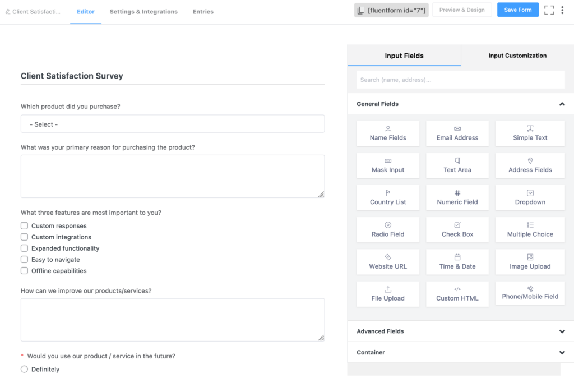Add a Time & Date field

[x=457, y=262]
